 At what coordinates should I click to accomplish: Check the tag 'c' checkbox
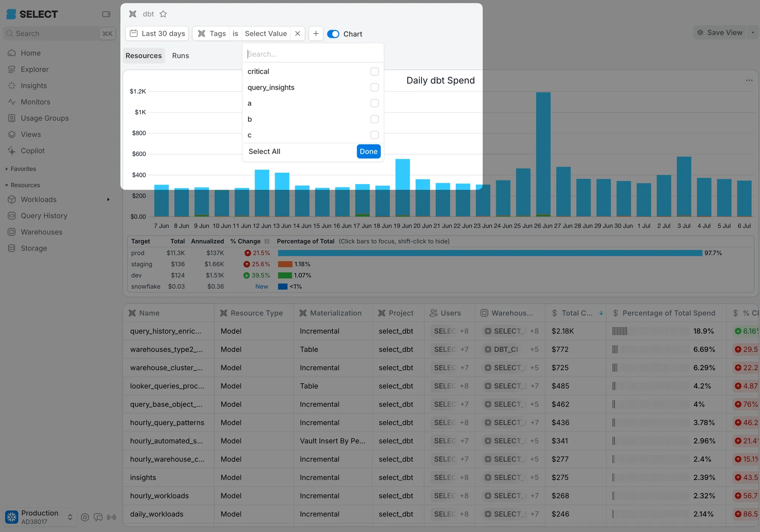coord(374,135)
